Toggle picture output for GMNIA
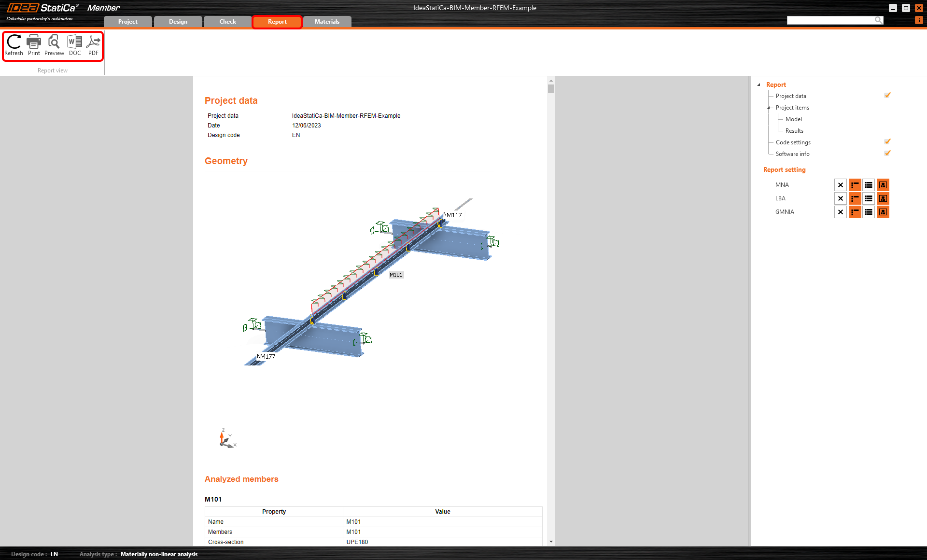The width and height of the screenshot is (927, 560). point(883,212)
